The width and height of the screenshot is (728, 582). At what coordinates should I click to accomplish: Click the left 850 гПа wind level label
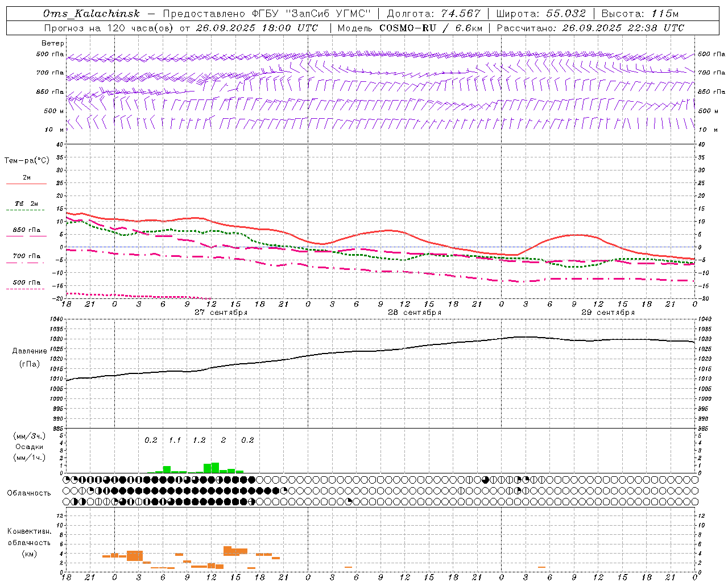coord(50,92)
